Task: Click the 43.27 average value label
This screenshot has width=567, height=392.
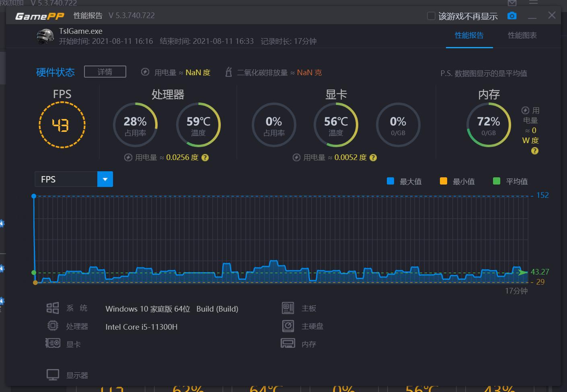Action: click(540, 272)
